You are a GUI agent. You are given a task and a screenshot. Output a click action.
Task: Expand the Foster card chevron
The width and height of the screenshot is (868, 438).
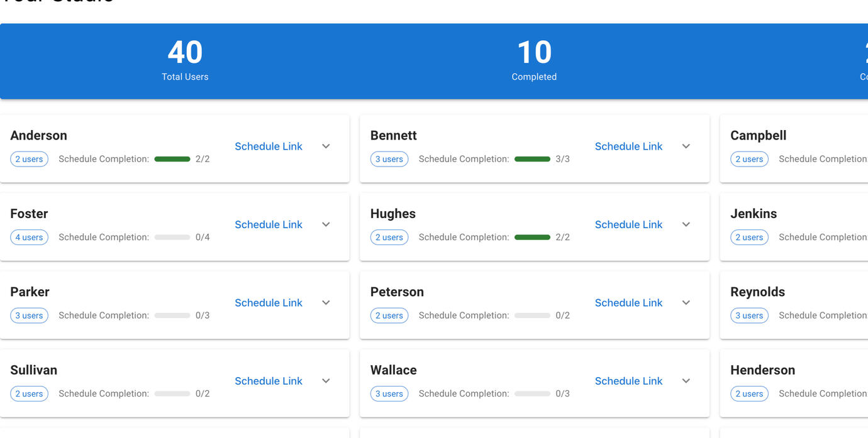click(326, 224)
